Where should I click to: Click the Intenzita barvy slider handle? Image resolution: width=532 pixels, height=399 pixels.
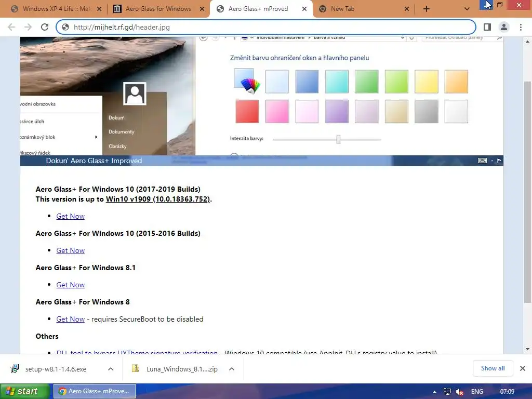[338, 139]
